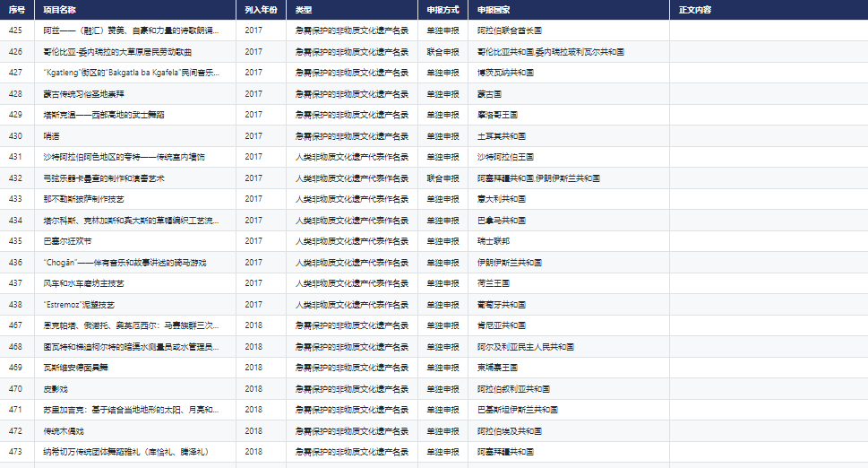Select country cell 意大利共和国
The image size is (868, 468).
502,199
